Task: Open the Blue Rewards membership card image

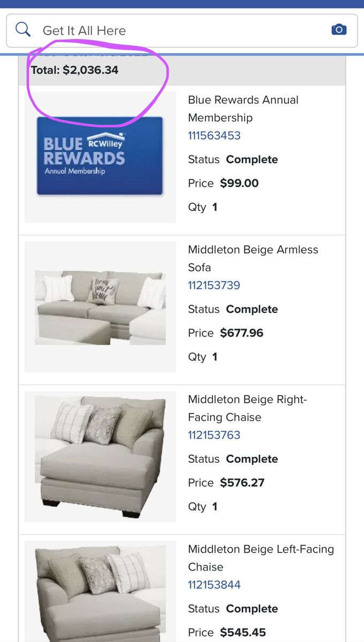Action: 100,156
